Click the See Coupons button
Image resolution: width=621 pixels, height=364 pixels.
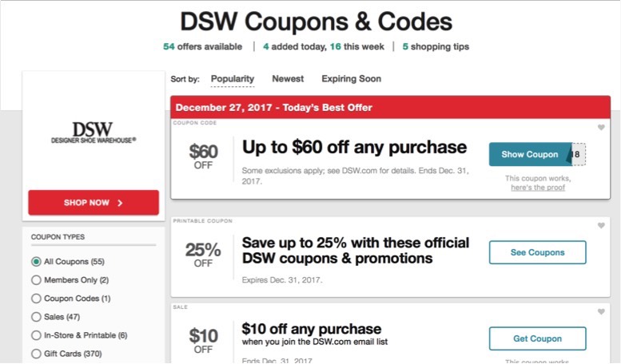(x=537, y=252)
